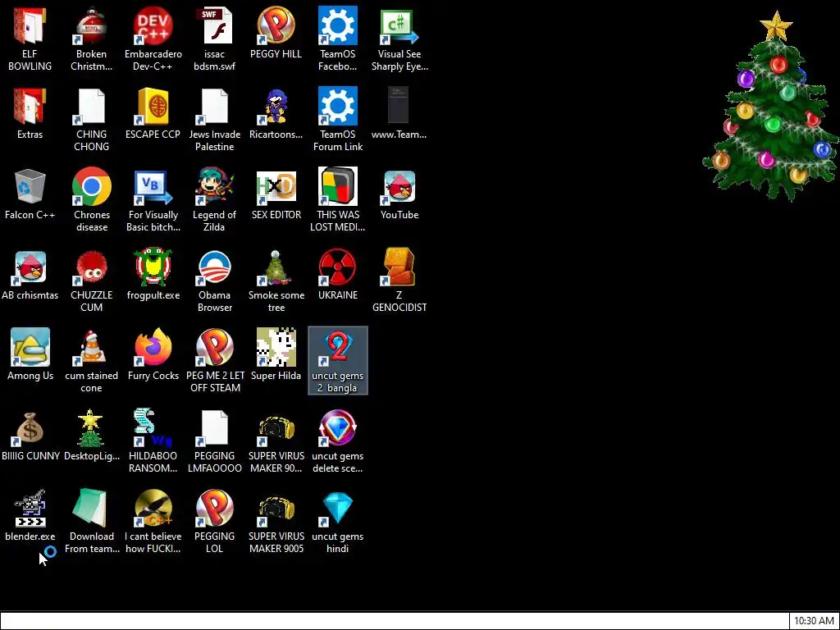Viewport: 840px width, 630px height.
Task: Select the SUPER VIRUS MAKER 90... icon
Action: [x=276, y=428]
